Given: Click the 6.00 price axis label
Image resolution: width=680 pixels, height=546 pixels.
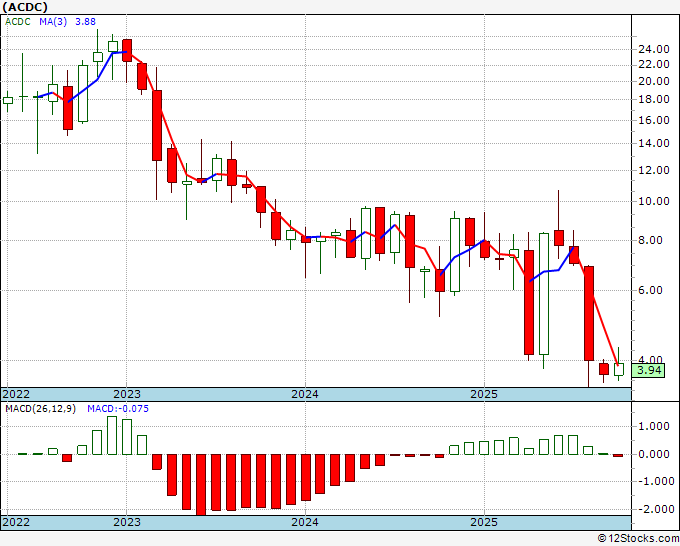Looking at the screenshot, I should click(650, 290).
